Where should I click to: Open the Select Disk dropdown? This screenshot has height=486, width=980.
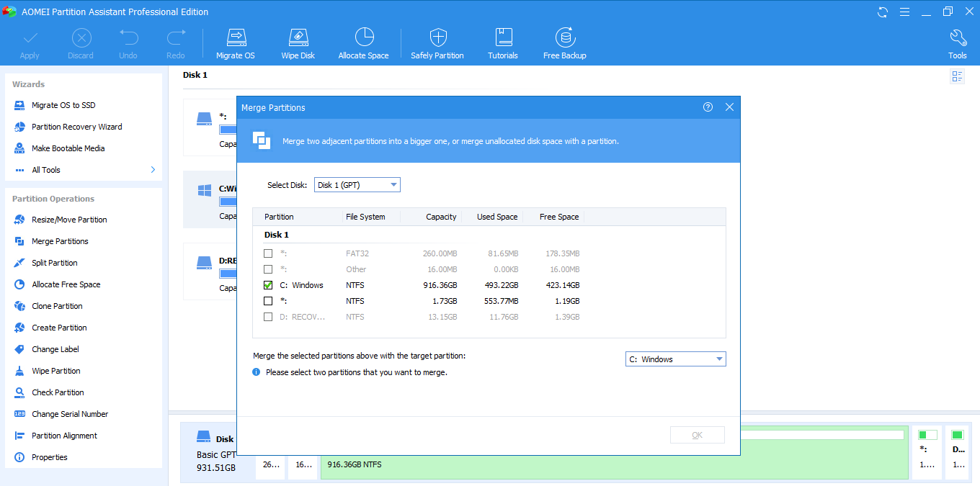point(357,185)
